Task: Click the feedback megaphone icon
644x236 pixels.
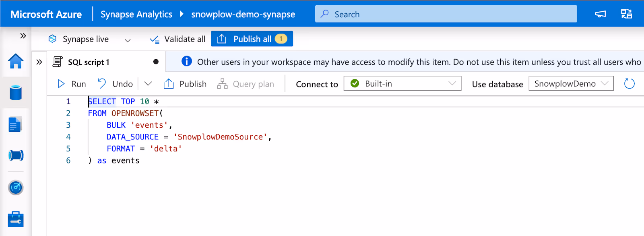Action: point(600,14)
